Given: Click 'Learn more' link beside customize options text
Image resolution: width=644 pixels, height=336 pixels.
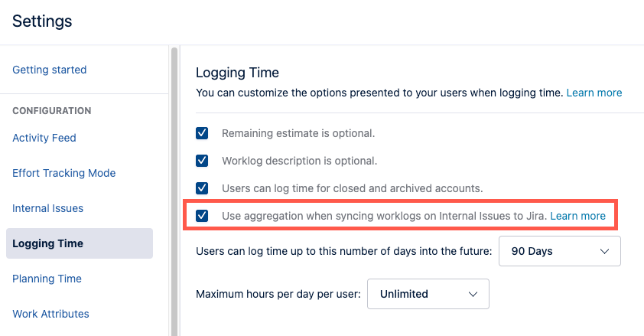Looking at the screenshot, I should pos(594,93).
